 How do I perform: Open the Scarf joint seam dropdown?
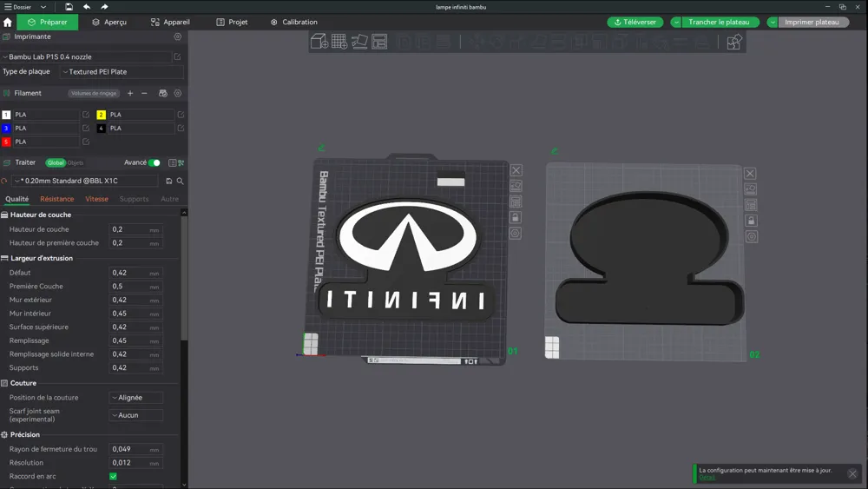click(x=136, y=415)
